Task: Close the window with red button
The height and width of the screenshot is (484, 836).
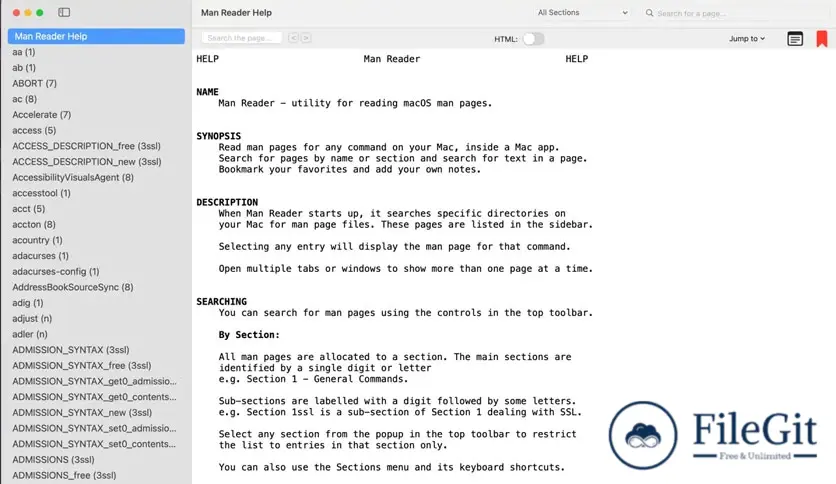Action: pos(16,12)
